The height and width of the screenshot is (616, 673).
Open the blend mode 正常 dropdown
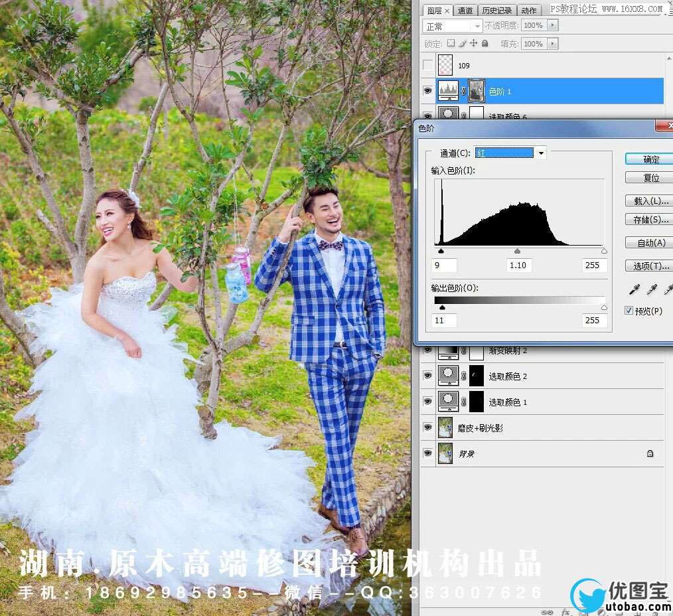(x=452, y=26)
